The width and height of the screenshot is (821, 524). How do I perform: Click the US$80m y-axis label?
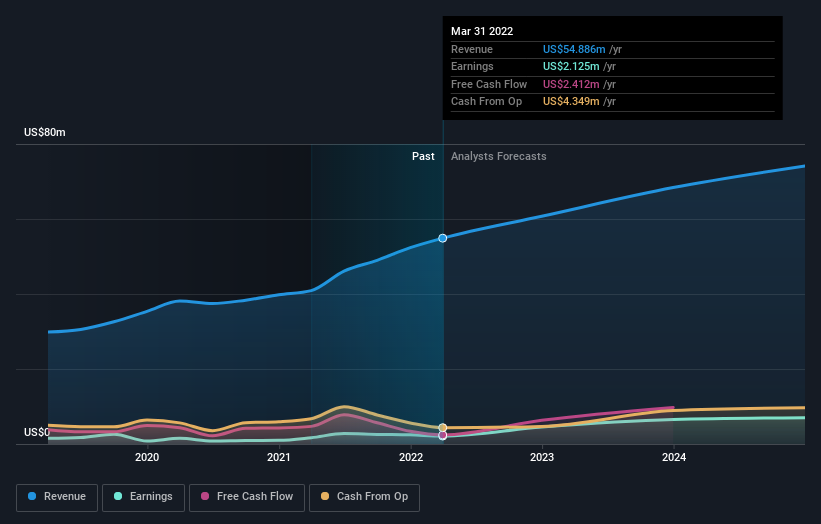(x=45, y=132)
